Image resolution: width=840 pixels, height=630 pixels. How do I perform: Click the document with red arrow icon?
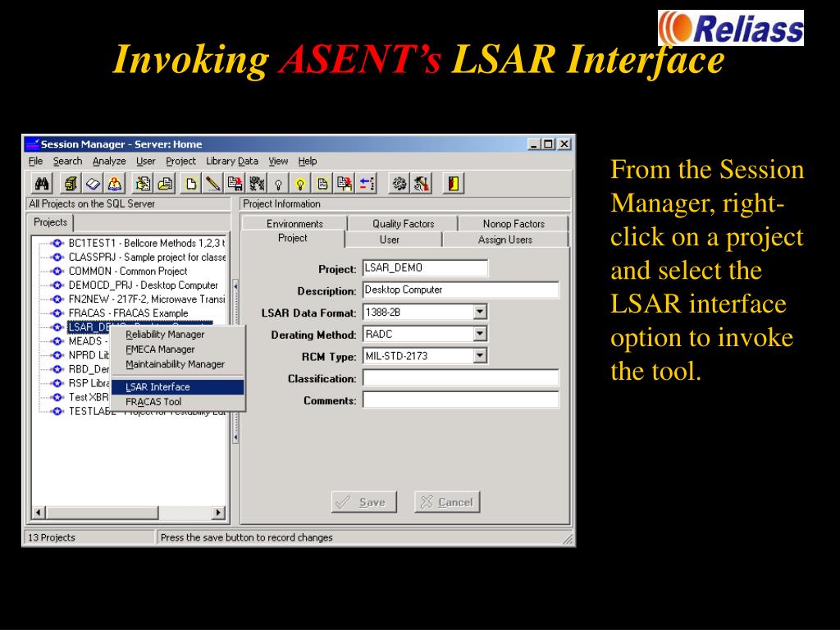coord(345,184)
